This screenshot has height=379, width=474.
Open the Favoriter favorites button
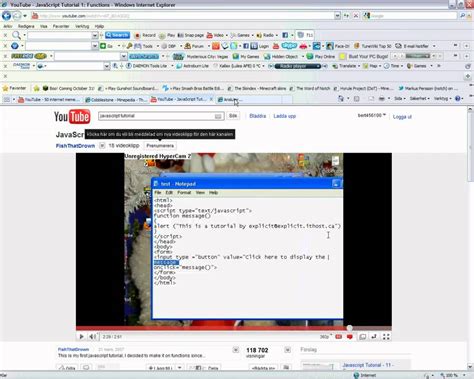coord(14,88)
